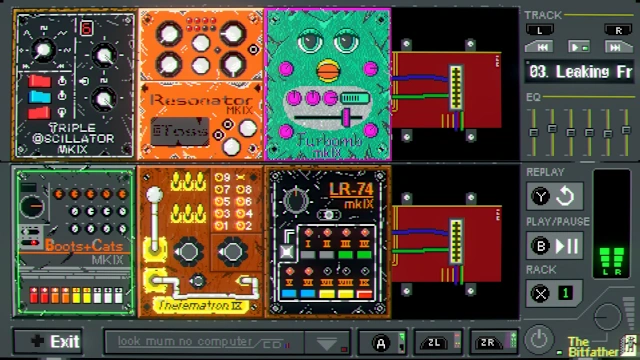
Task: Click the teal meter display on Furbomb
Action: click(x=355, y=98)
